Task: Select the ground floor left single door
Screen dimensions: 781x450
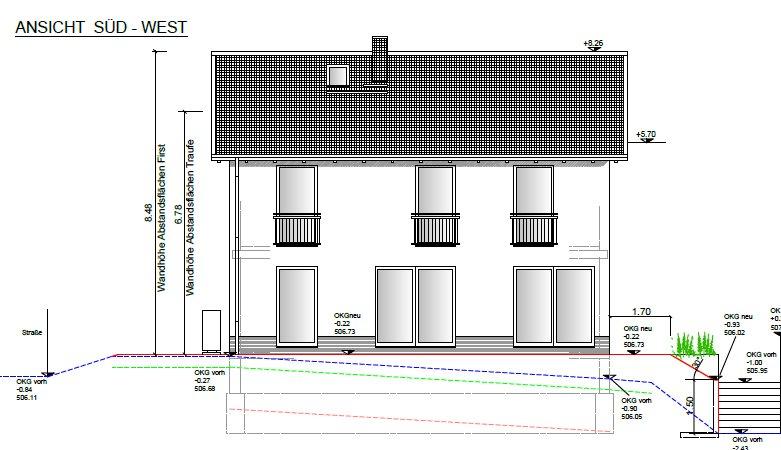Action: pos(296,305)
